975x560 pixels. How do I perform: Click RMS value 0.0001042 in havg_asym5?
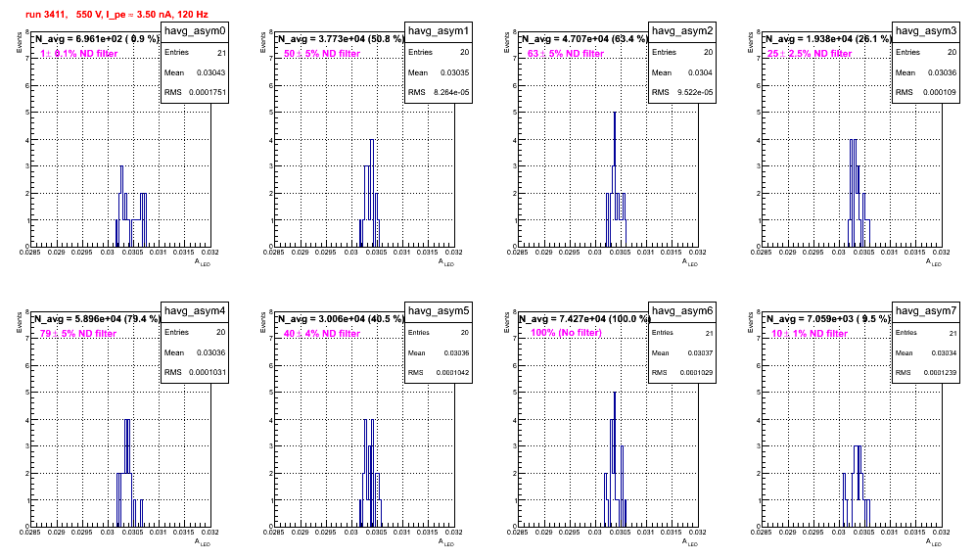tap(452, 373)
